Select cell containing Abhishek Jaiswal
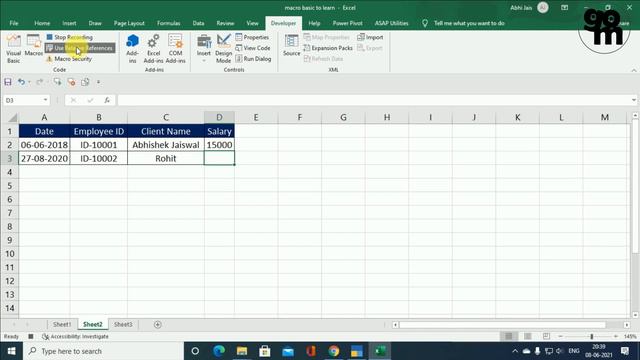The height and width of the screenshot is (360, 640). (x=166, y=145)
